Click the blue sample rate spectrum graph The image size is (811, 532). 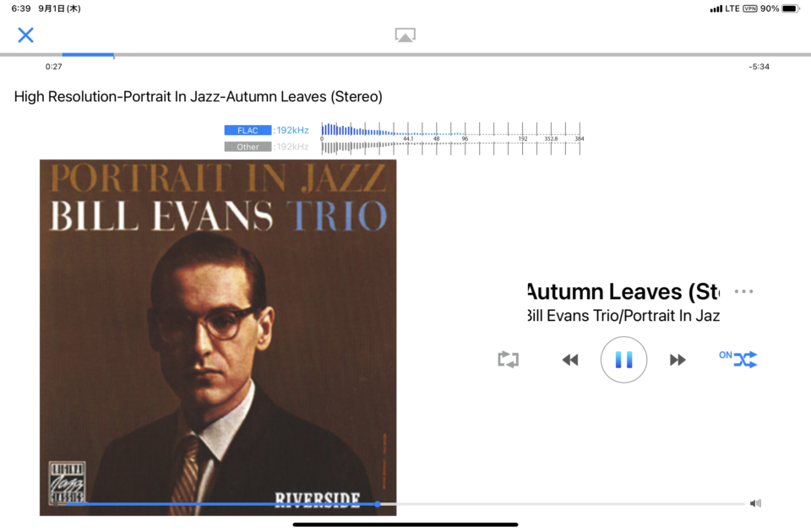[x=451, y=130]
